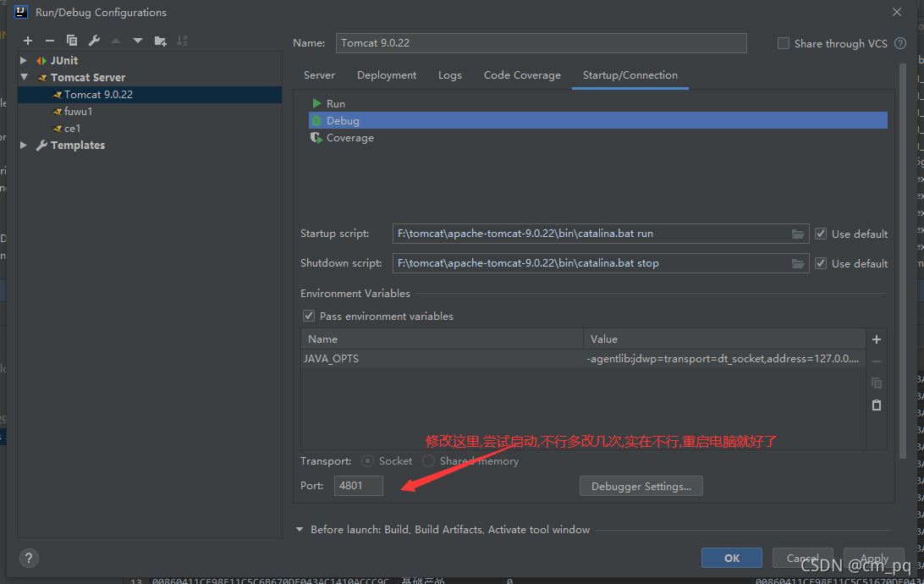Select the Startup/Connection tab

click(630, 75)
